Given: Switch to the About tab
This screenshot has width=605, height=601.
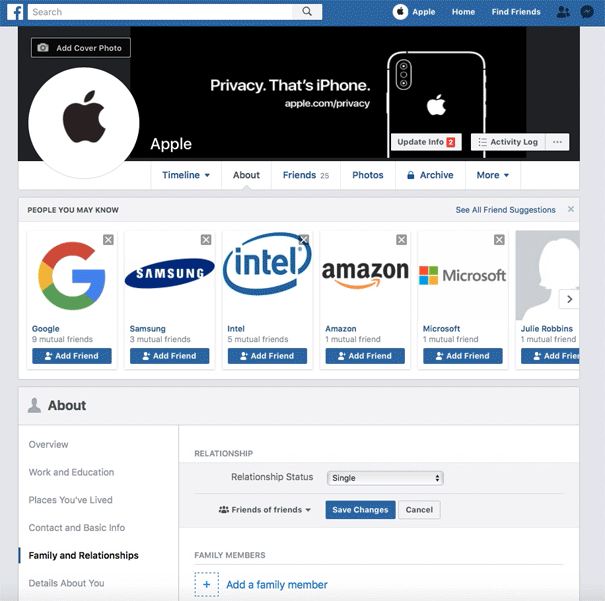Looking at the screenshot, I should click(x=246, y=175).
